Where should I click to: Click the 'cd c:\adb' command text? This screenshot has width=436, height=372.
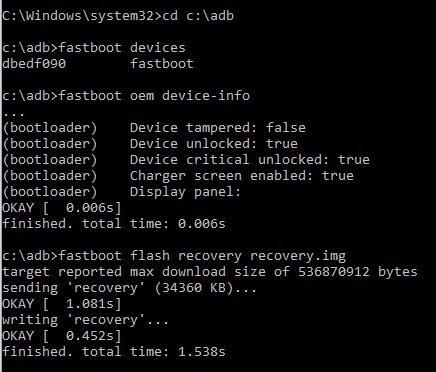click(198, 16)
